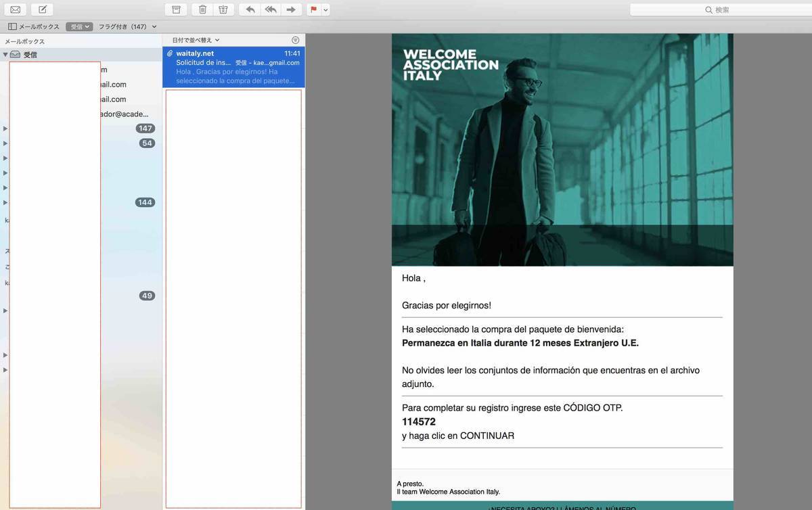Click the paperclip attachment icon on waitaly.net
The width and height of the screenshot is (812, 510).
170,53
